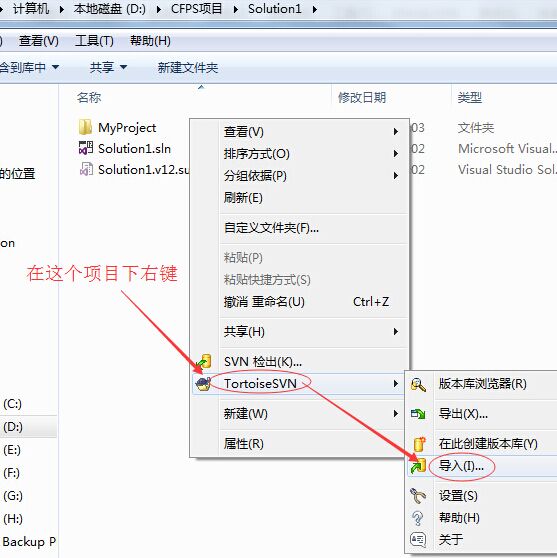Expand arrow next to 分组依据(P)
The image size is (557, 558).
pos(396,176)
